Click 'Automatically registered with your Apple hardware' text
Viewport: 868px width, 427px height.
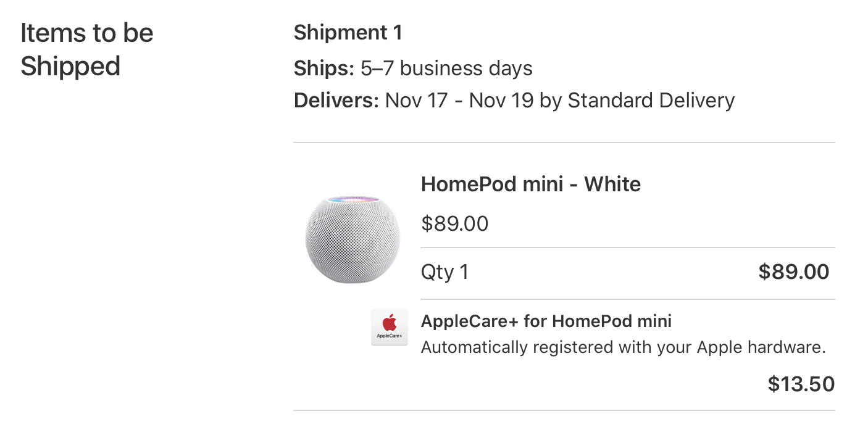click(623, 347)
